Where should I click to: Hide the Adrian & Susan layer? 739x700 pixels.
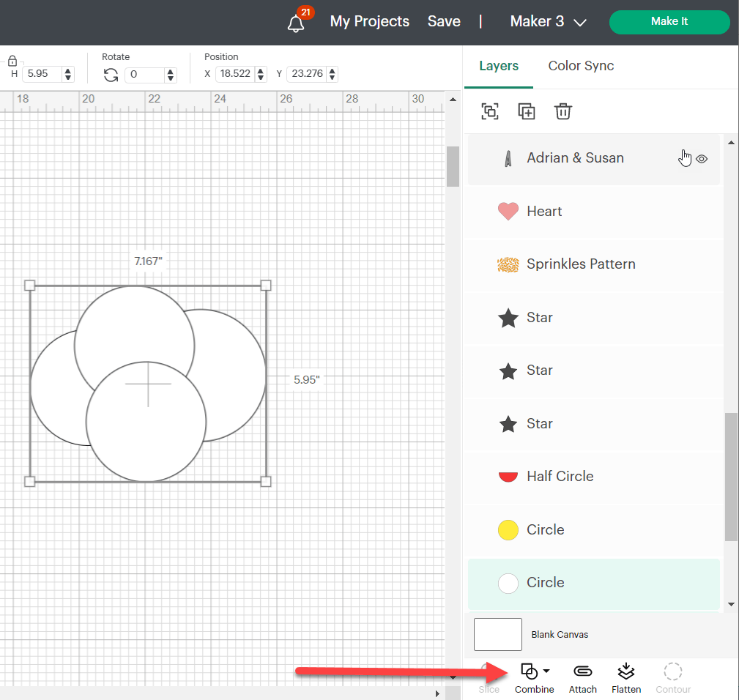tap(702, 158)
